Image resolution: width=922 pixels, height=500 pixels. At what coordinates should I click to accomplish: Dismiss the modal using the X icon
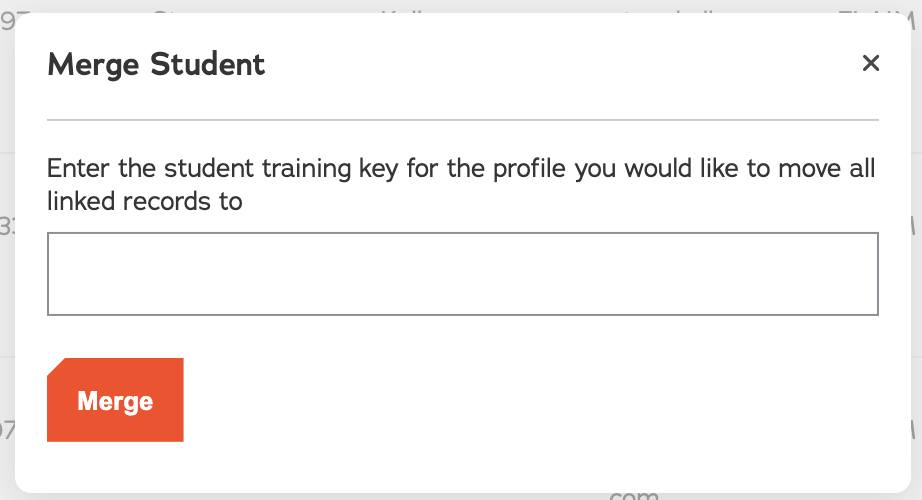[870, 64]
